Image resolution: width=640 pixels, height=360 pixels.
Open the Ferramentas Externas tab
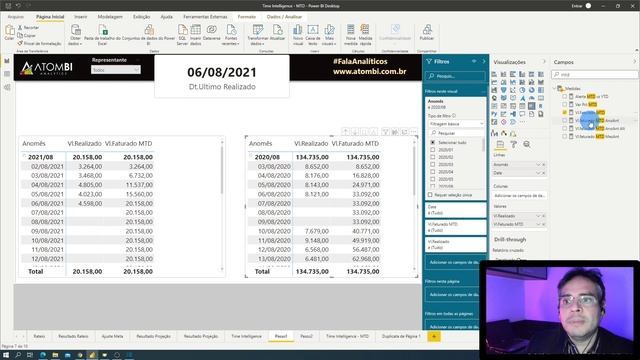(x=205, y=17)
